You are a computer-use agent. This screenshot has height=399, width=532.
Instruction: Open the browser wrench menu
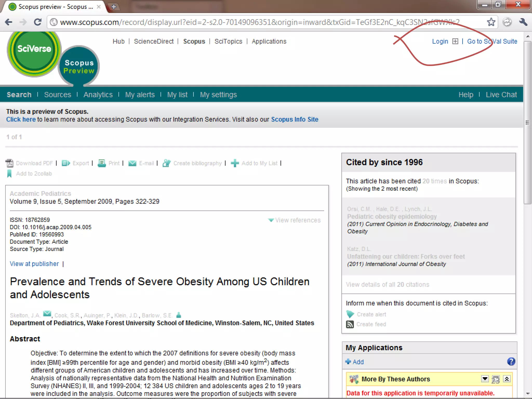pyautogui.click(x=523, y=22)
